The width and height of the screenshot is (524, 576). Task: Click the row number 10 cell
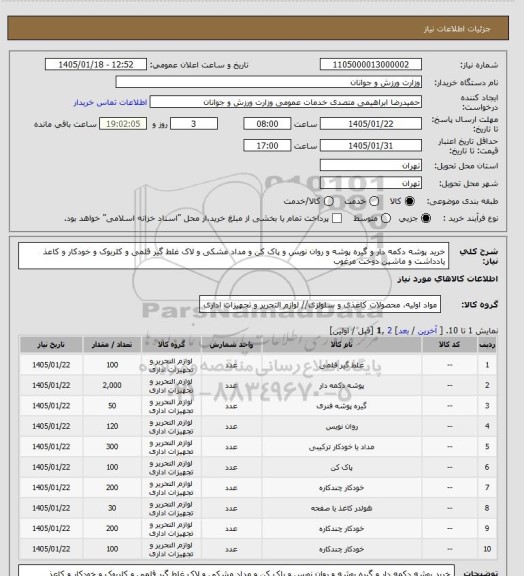487,549
